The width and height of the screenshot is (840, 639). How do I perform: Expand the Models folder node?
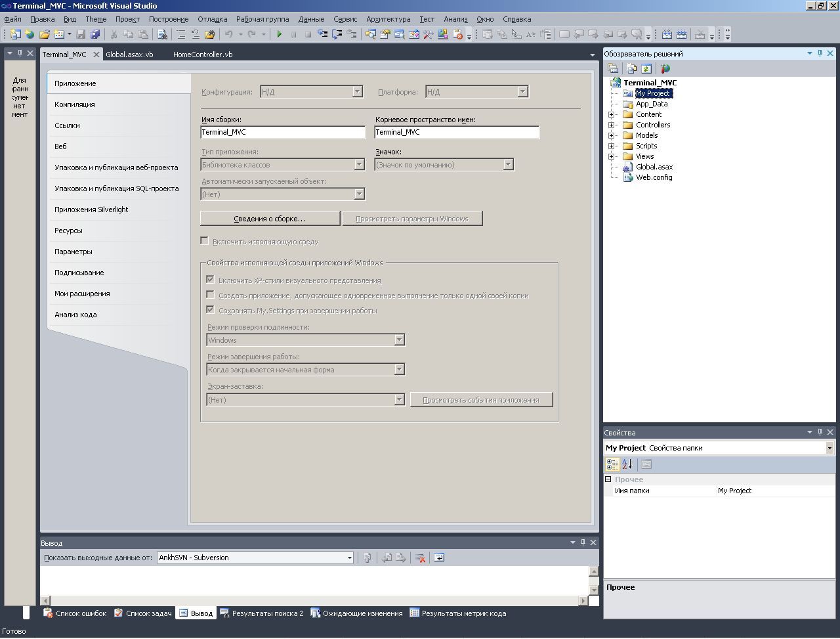pos(612,135)
